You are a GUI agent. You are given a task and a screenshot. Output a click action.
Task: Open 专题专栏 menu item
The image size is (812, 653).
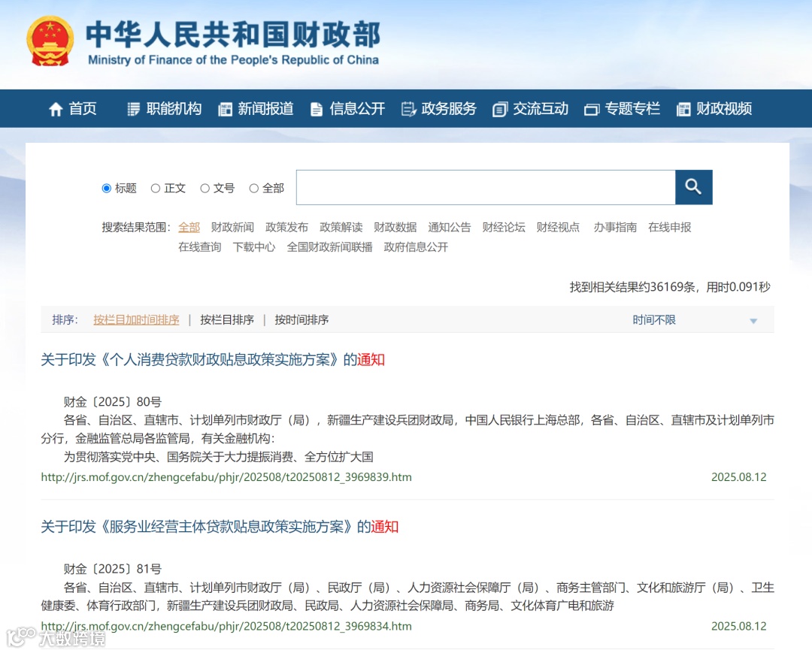632,109
